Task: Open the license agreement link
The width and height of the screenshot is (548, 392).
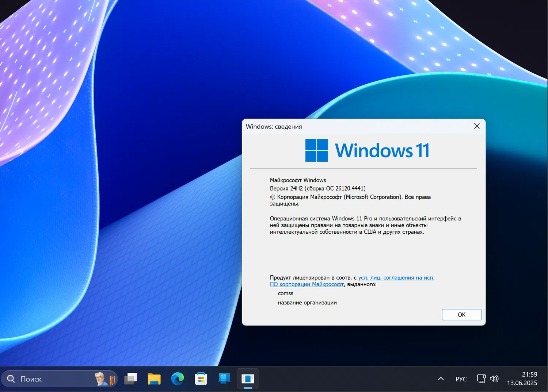Action: (396, 277)
